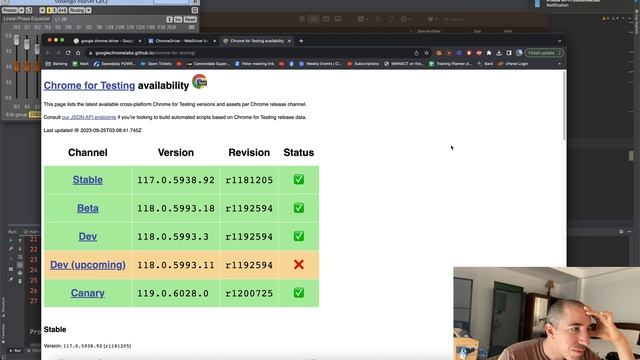Click the Dev channel link

pos(88,236)
